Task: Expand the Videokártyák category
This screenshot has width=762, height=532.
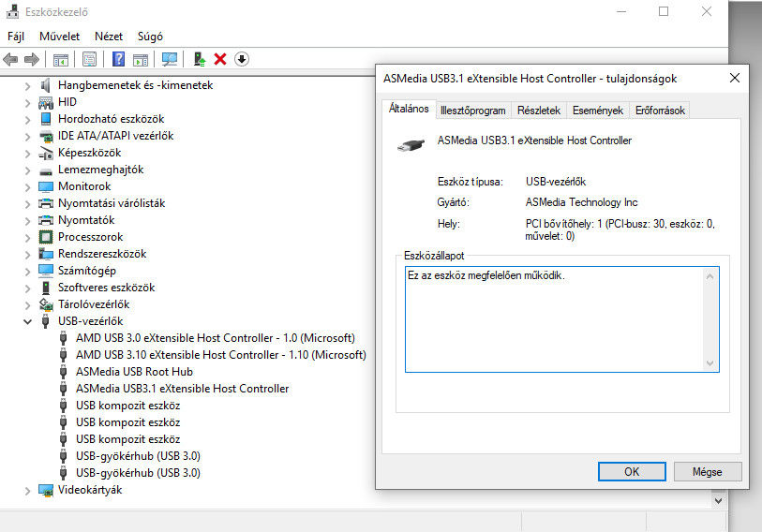Action: click(x=27, y=491)
